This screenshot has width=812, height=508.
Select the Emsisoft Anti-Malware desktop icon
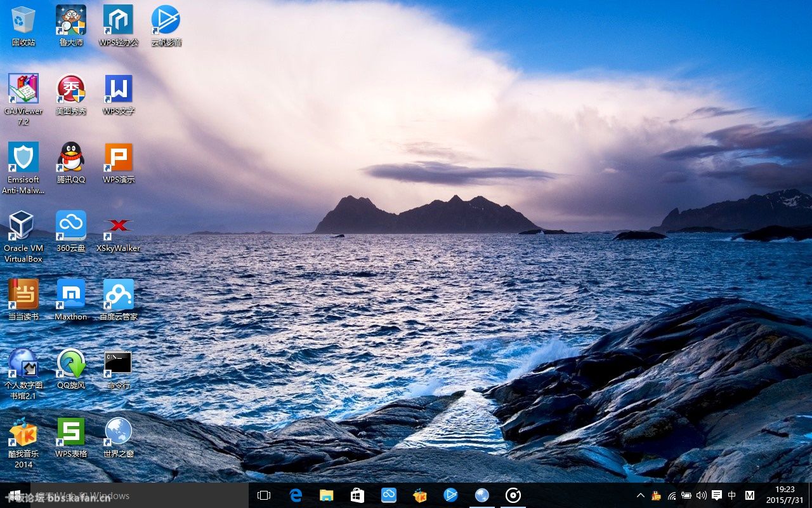pyautogui.click(x=23, y=168)
